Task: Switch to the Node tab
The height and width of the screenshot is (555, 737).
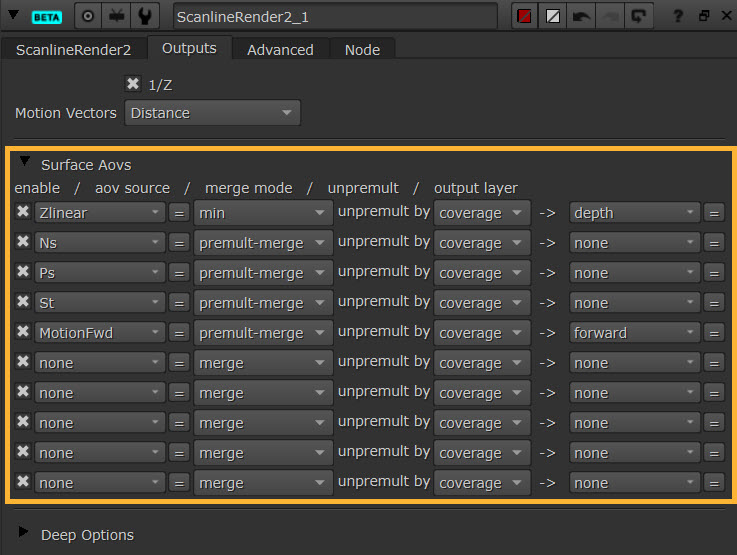Action: (x=361, y=49)
